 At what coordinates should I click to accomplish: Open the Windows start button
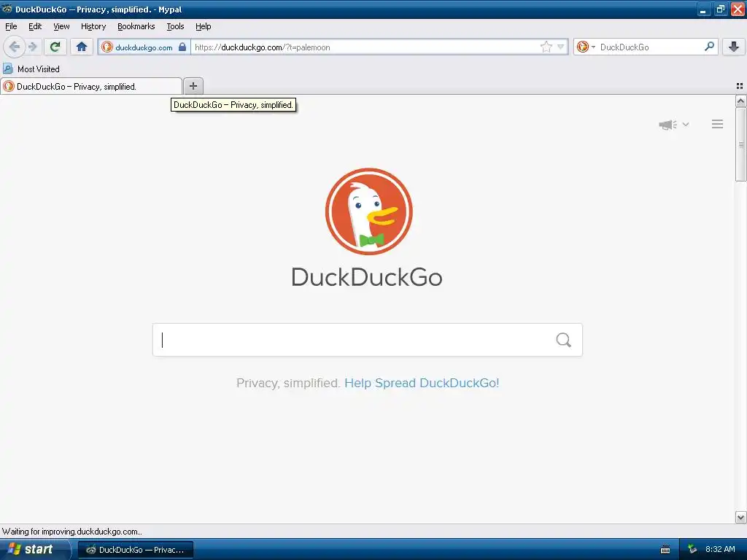34,549
